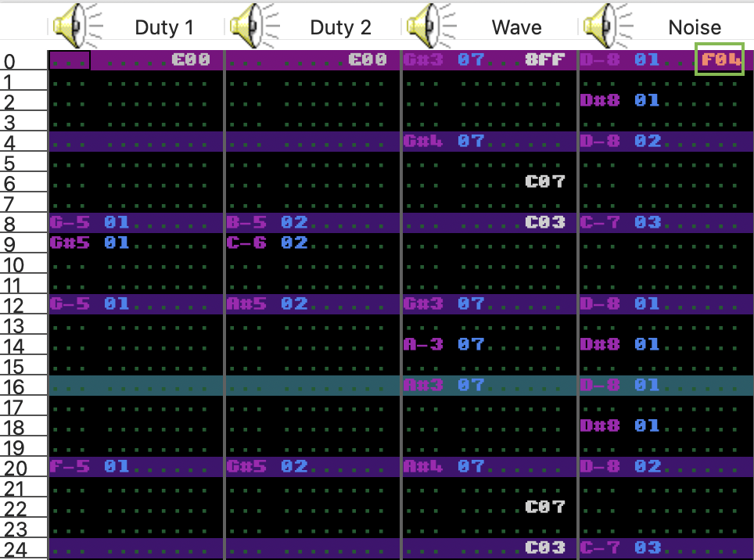Select the C07 effect in Wave row 6
The image size is (754, 560).
(x=545, y=181)
